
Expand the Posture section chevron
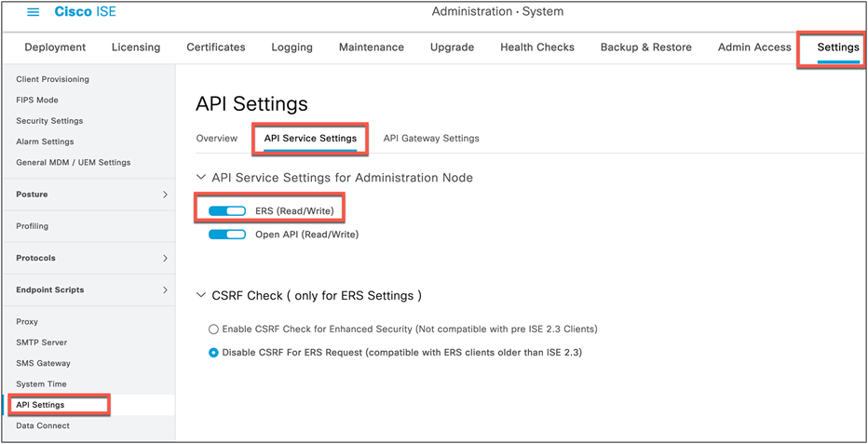coord(165,195)
